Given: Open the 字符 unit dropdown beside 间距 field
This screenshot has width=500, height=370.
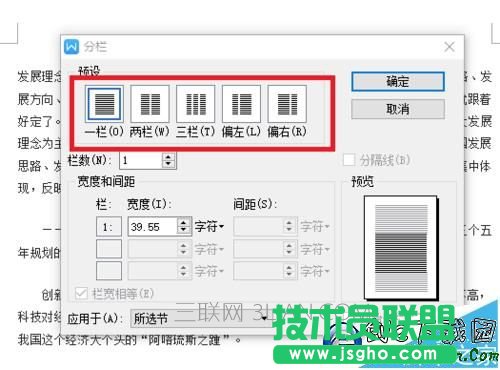Looking at the screenshot, I should [315, 227].
